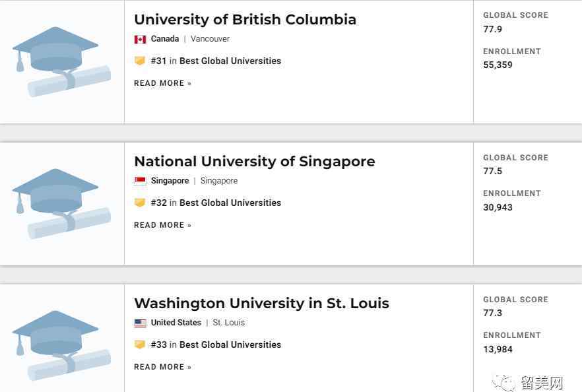Image resolution: width=582 pixels, height=392 pixels.
Task: Click the Canada flag icon
Action: coord(140,39)
